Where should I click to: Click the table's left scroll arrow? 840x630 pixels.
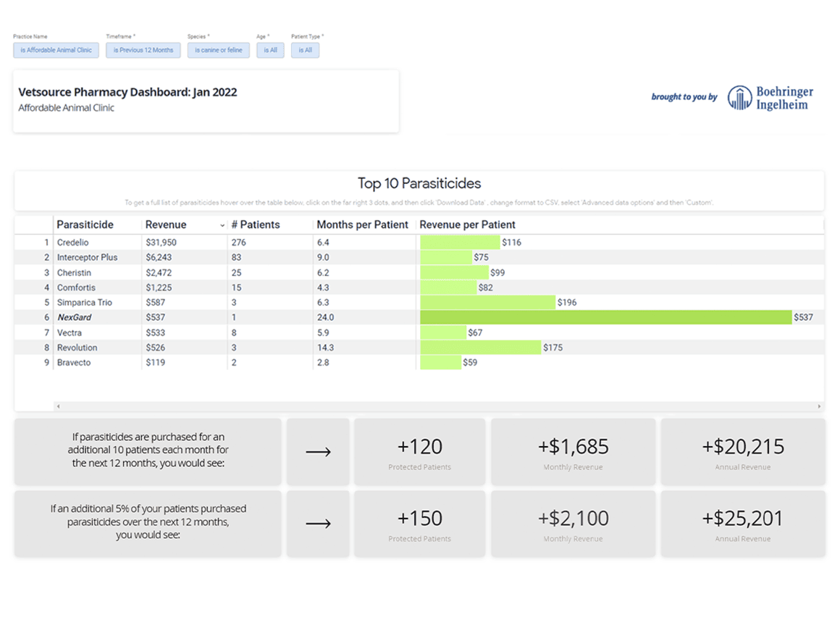pos(59,407)
